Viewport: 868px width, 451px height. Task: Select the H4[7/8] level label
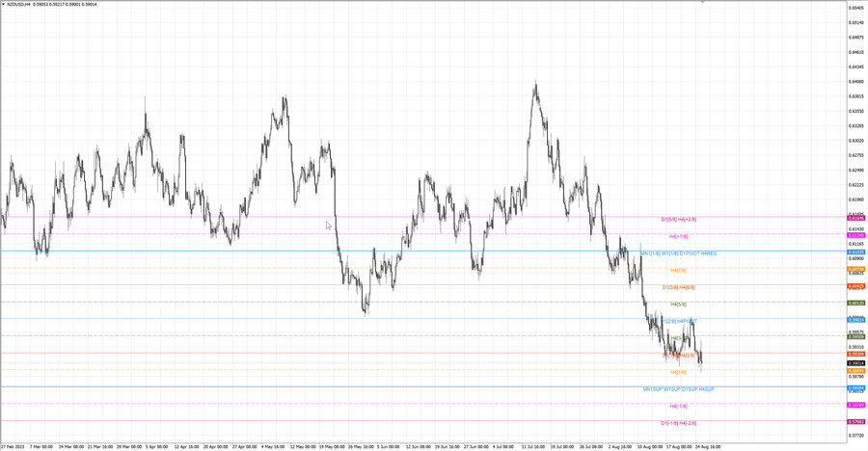point(678,271)
